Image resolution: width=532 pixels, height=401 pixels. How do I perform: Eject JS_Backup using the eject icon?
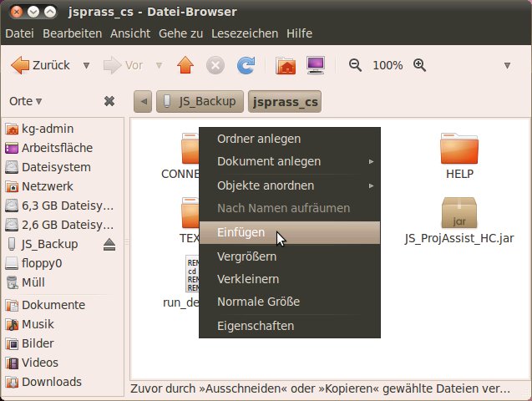[109, 244]
